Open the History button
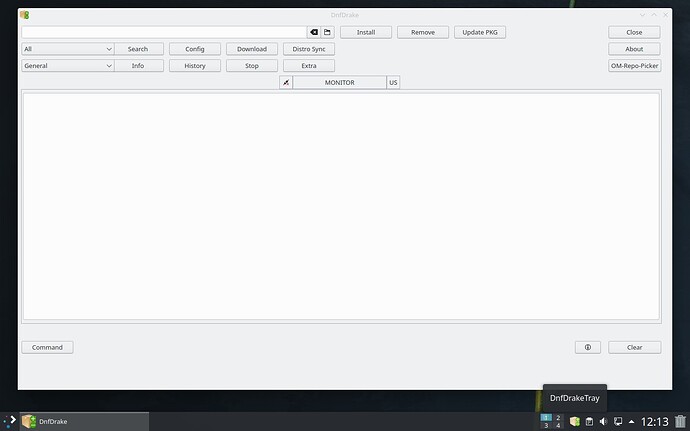The height and width of the screenshot is (431, 690). [195, 66]
